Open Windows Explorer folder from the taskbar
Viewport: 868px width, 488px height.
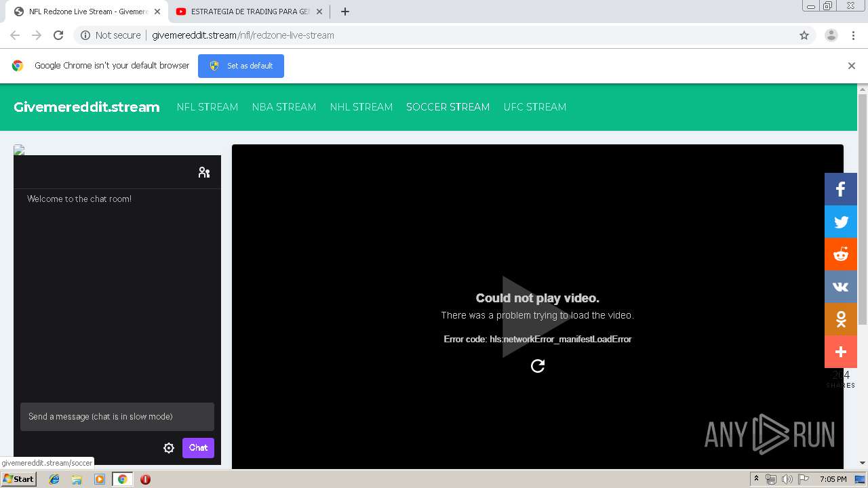pos(77,479)
